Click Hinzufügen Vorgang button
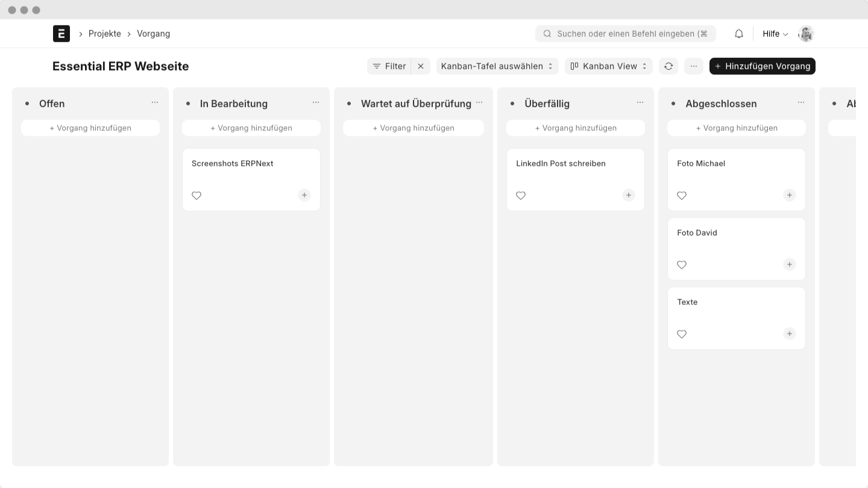This screenshot has height=488, width=868. pyautogui.click(x=762, y=66)
